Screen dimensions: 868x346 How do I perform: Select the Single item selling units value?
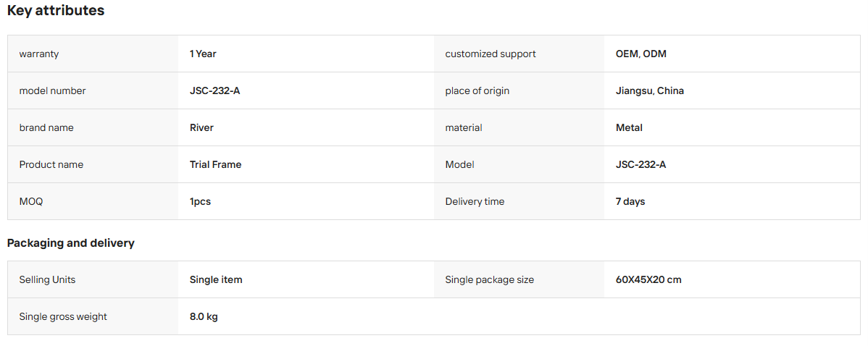(x=216, y=279)
